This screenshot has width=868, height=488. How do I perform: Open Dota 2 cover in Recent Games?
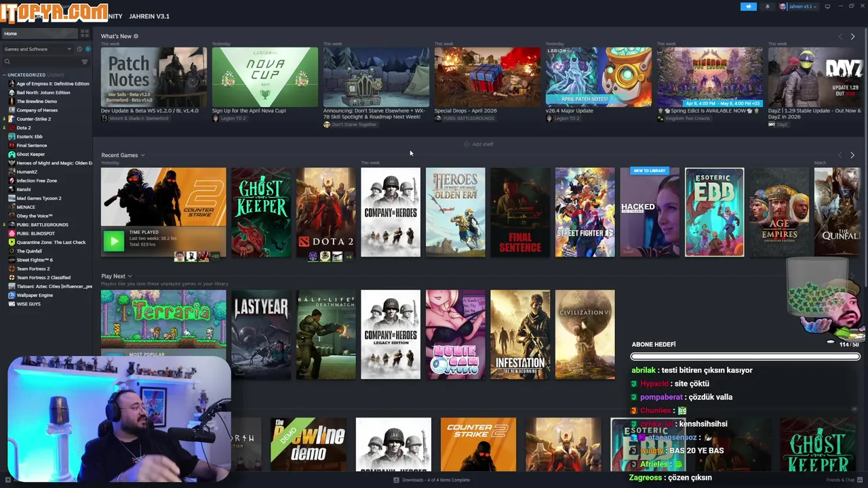pyautogui.click(x=325, y=212)
